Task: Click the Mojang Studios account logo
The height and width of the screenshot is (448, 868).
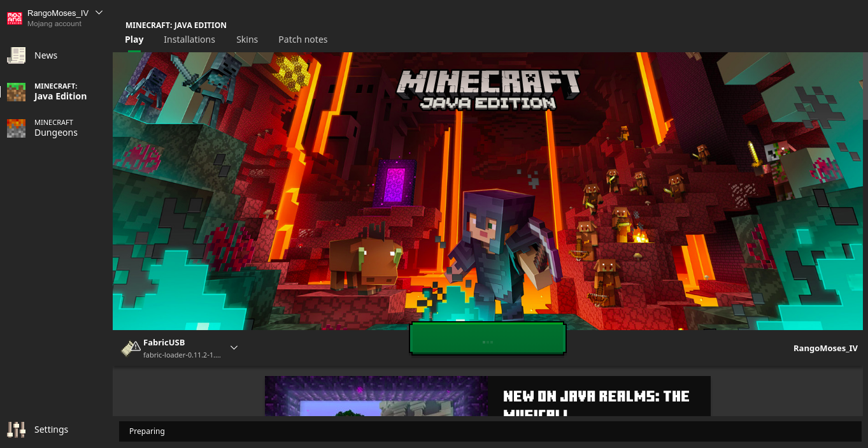Action: click(15, 18)
